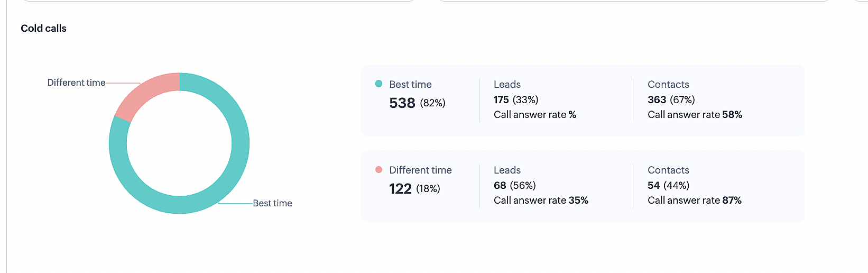
Task: Click the Leads label in Best time card
Action: click(x=507, y=84)
